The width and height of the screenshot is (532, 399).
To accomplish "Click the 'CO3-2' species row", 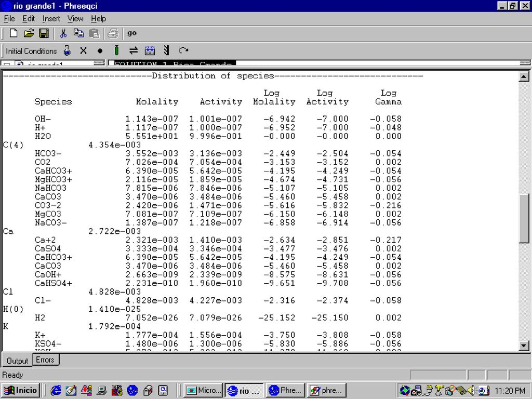I will coord(218,206).
